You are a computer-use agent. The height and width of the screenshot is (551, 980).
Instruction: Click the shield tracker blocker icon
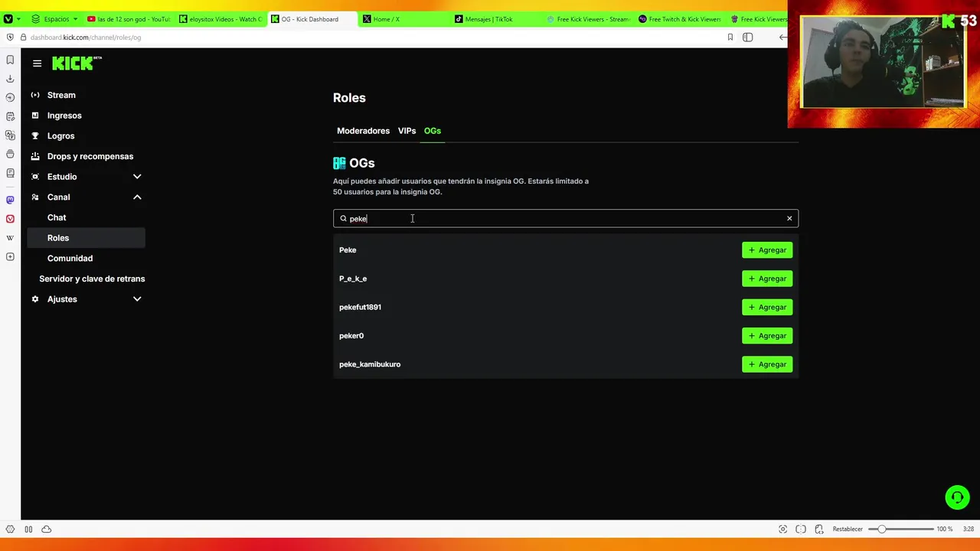click(10, 37)
